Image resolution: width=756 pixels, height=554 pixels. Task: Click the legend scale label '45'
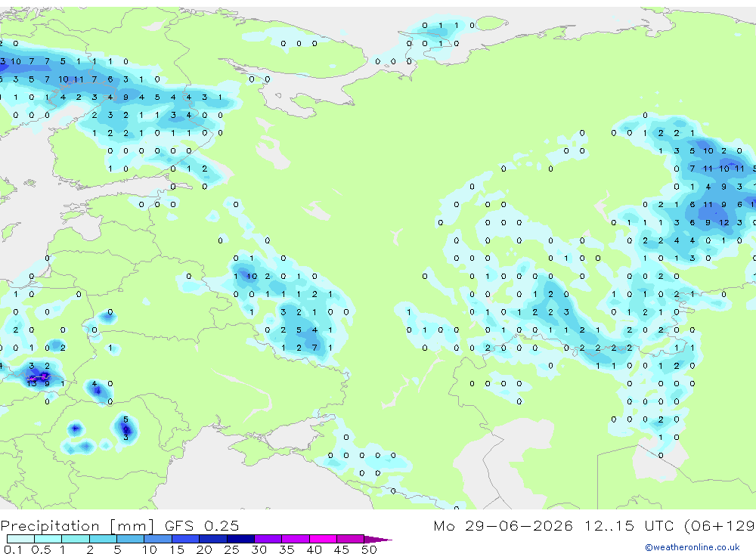click(342, 549)
